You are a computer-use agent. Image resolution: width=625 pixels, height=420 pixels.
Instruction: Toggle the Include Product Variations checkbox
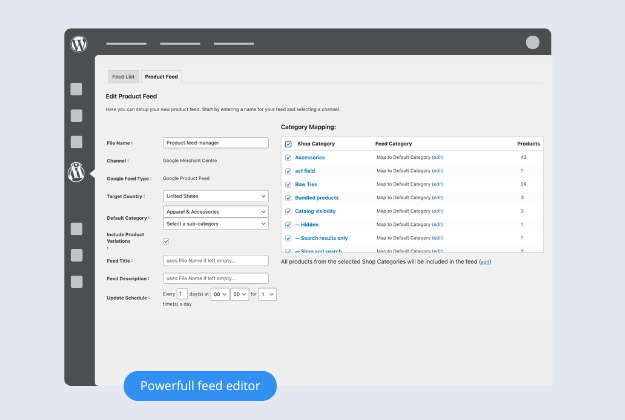click(166, 241)
